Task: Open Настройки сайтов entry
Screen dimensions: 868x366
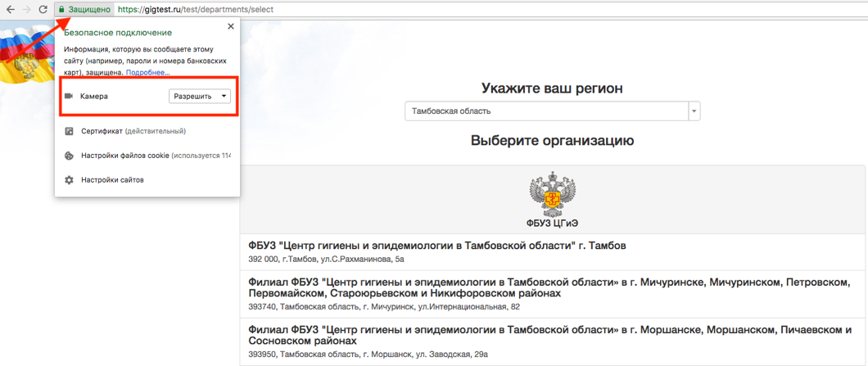Action: click(112, 180)
